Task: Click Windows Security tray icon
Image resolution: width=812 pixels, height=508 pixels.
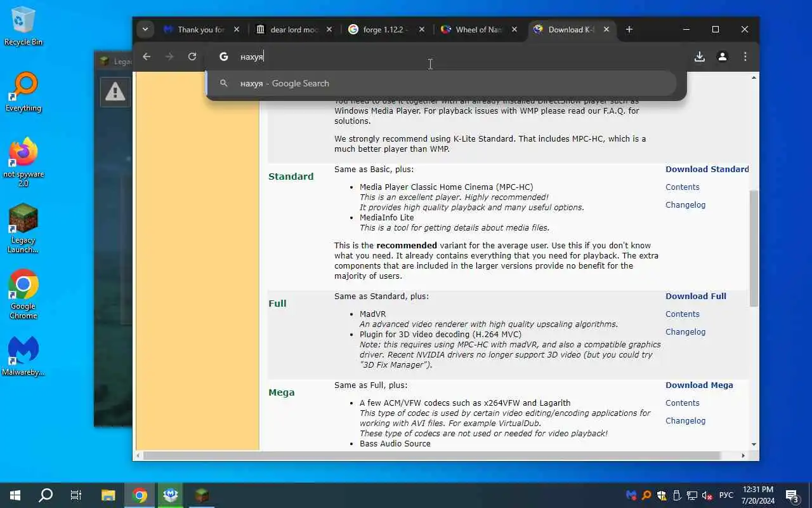Action: tap(662, 495)
